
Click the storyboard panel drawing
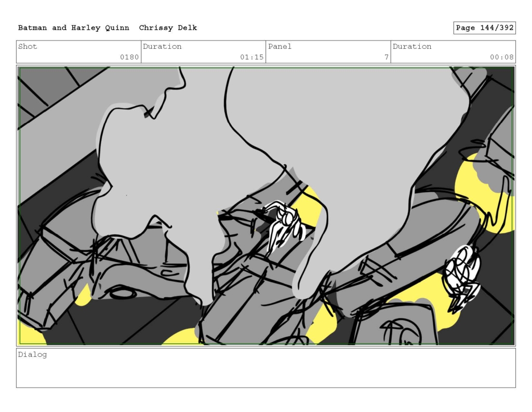point(266,206)
